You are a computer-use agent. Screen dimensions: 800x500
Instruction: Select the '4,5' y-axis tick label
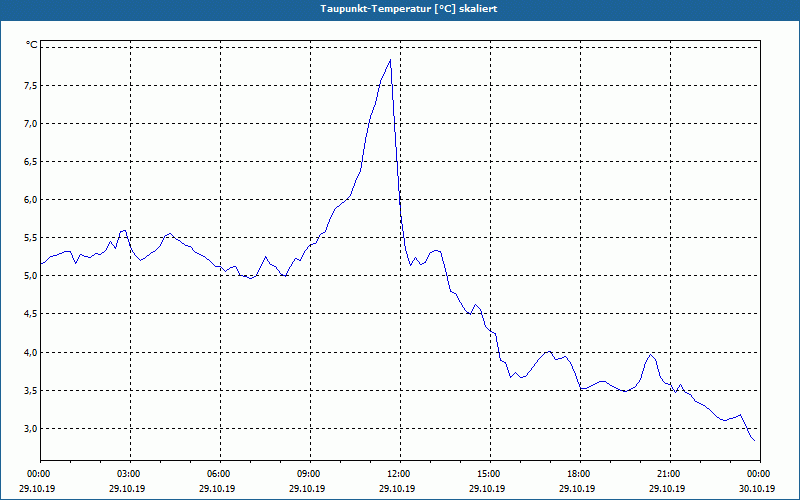[x=31, y=314]
